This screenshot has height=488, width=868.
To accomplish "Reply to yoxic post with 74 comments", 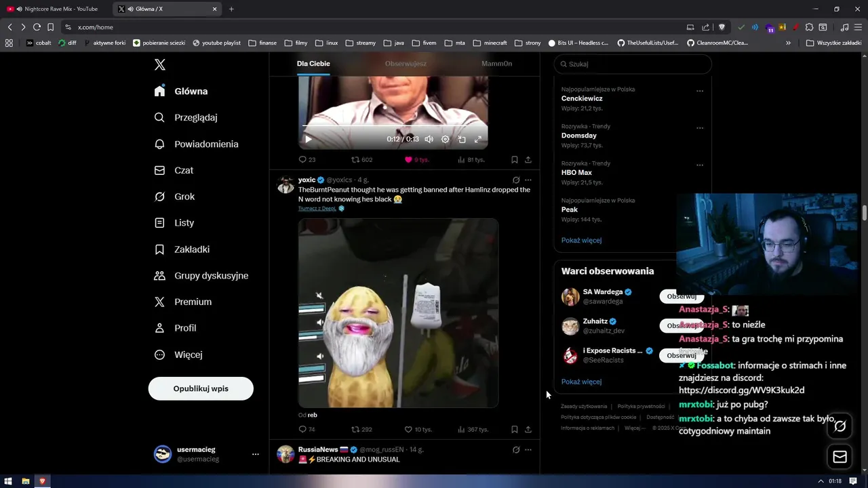I will click(307, 430).
